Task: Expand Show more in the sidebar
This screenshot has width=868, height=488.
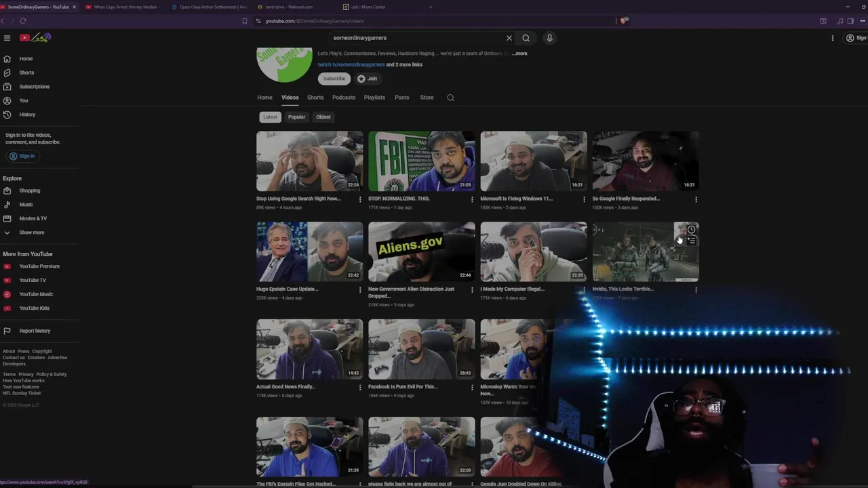Action: (31, 232)
